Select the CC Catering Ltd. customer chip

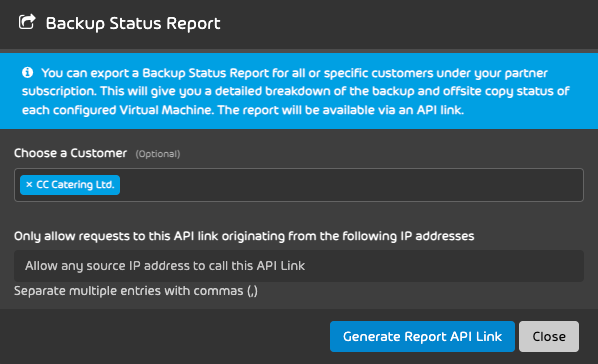coord(70,185)
